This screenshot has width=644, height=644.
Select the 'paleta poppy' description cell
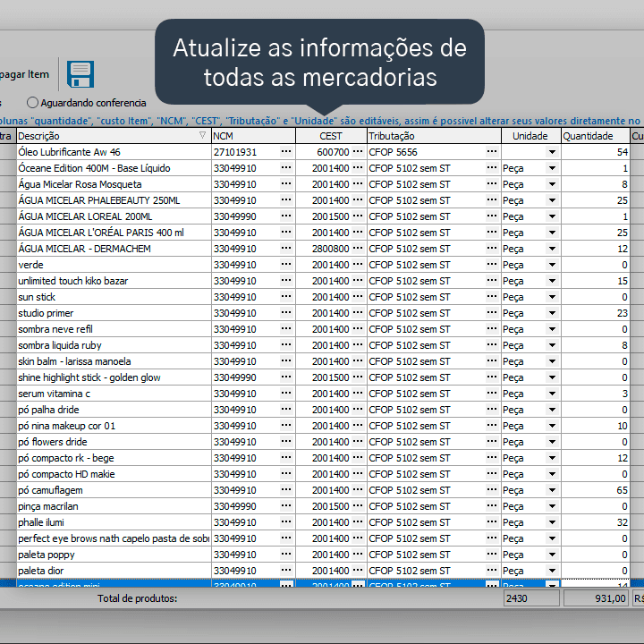(x=114, y=555)
